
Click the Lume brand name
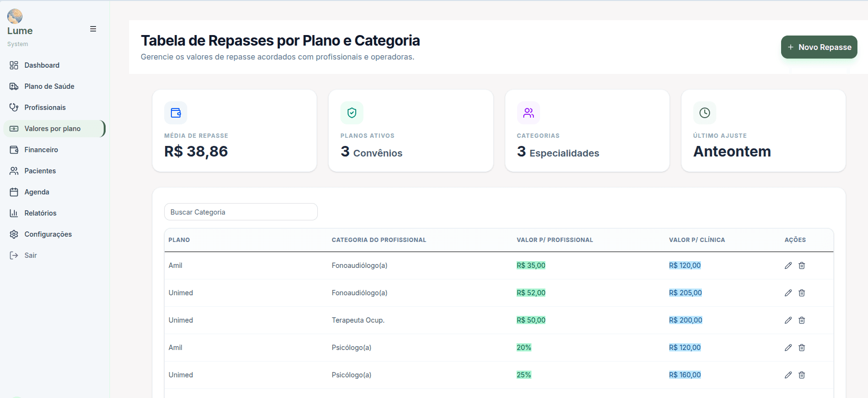click(20, 31)
